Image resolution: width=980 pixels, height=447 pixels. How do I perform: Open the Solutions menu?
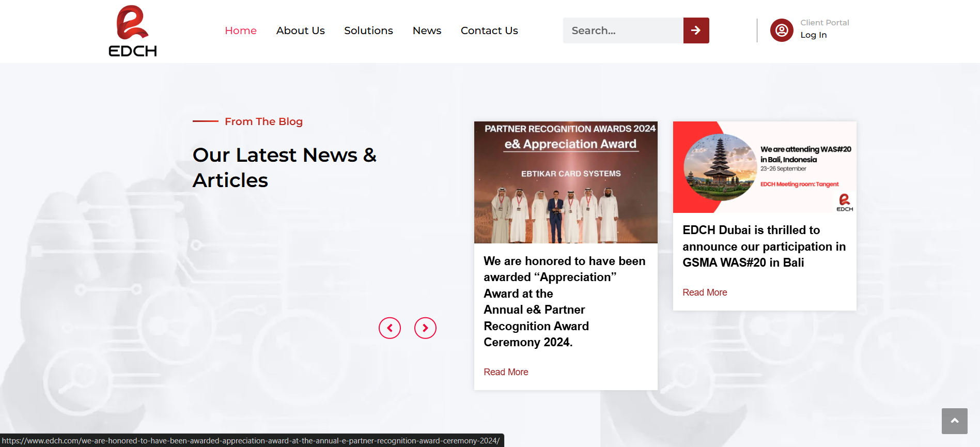coord(368,30)
